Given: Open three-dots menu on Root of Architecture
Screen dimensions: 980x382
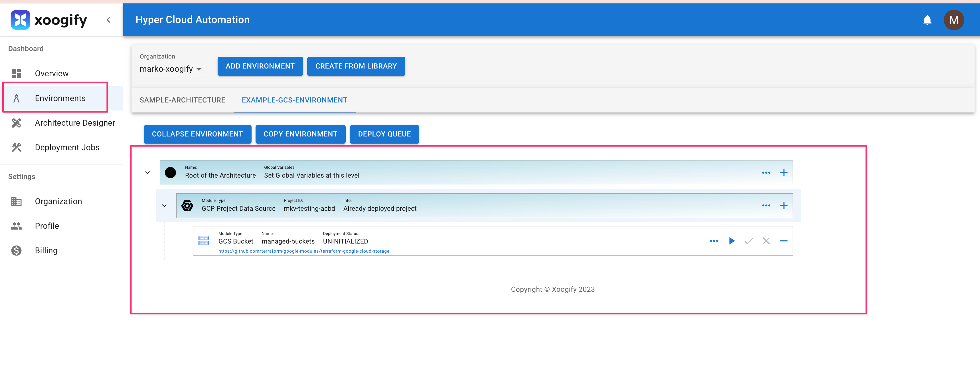Looking at the screenshot, I should pos(766,172).
